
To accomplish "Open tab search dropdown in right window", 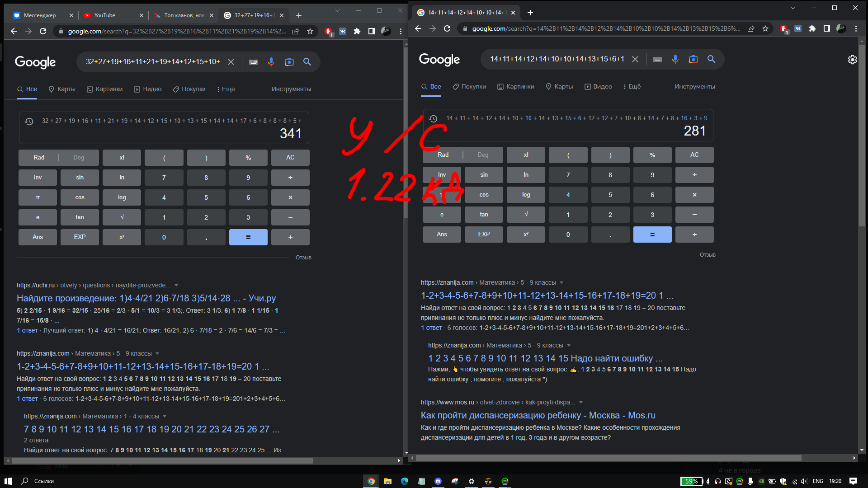I will (x=793, y=8).
